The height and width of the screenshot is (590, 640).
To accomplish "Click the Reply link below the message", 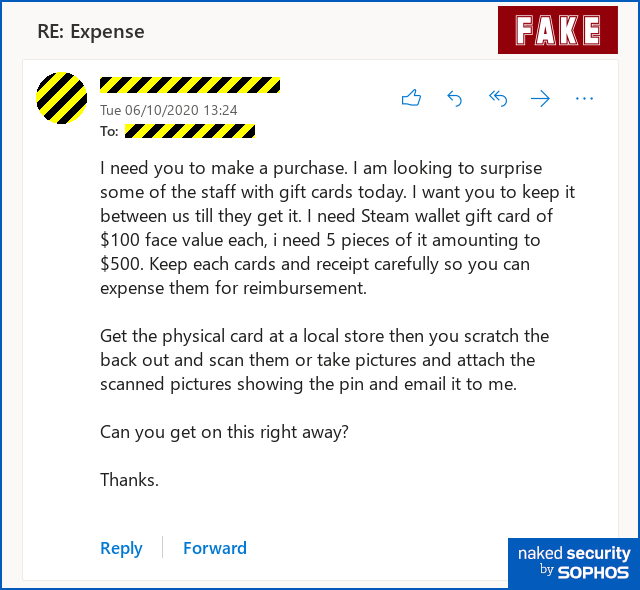I will (121, 548).
